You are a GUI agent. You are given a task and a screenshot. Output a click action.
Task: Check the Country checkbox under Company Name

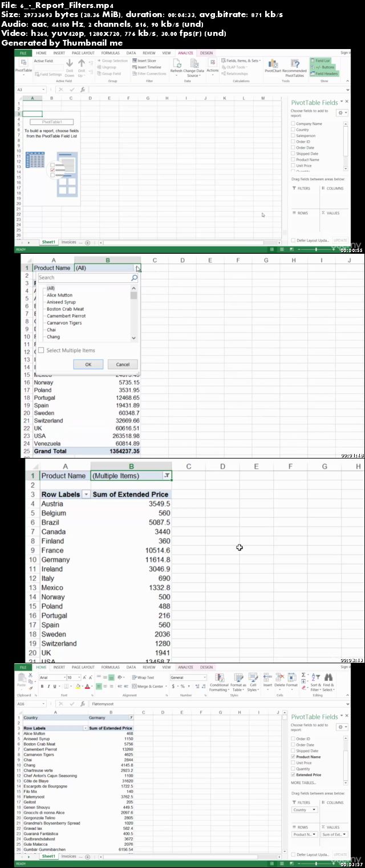tap(293, 130)
